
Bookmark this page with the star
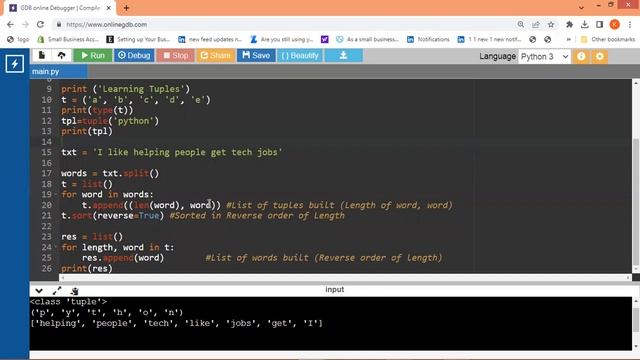tap(551, 24)
